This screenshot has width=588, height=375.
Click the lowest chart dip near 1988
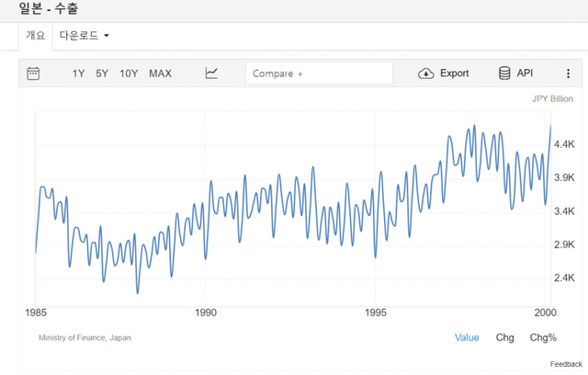[138, 292]
